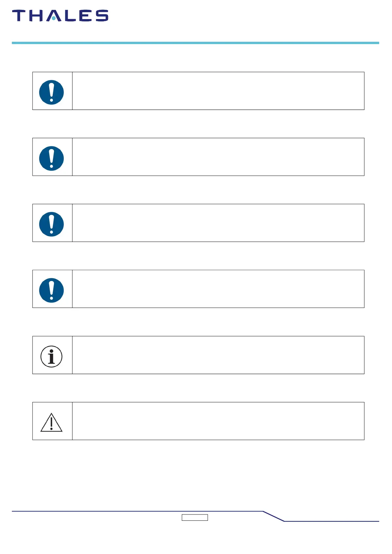Click the empty box next to the warning triangle
The image size is (392, 554).
pos(218,421)
